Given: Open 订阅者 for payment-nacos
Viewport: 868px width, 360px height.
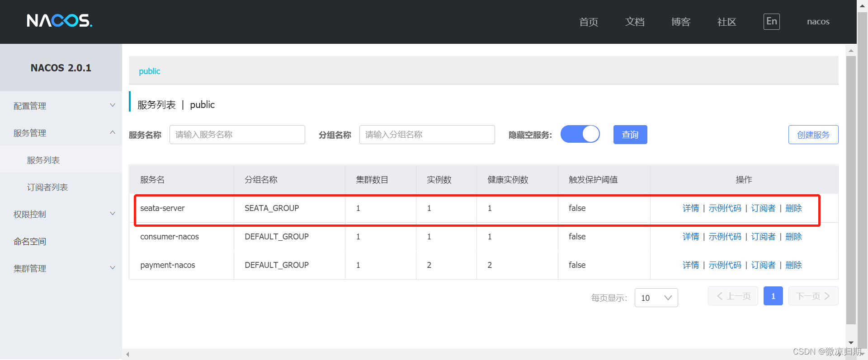Looking at the screenshot, I should pyautogui.click(x=763, y=265).
